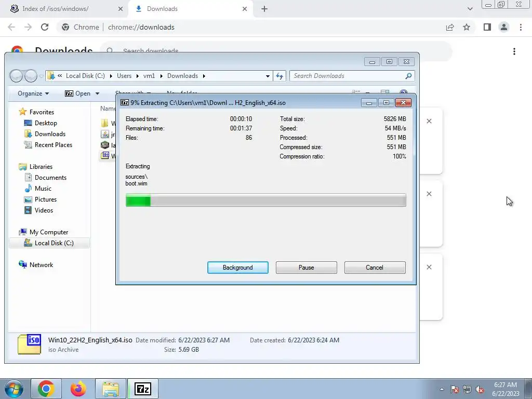Click the Chrome taskbar icon
This screenshot has width=532, height=399.
[46, 389]
